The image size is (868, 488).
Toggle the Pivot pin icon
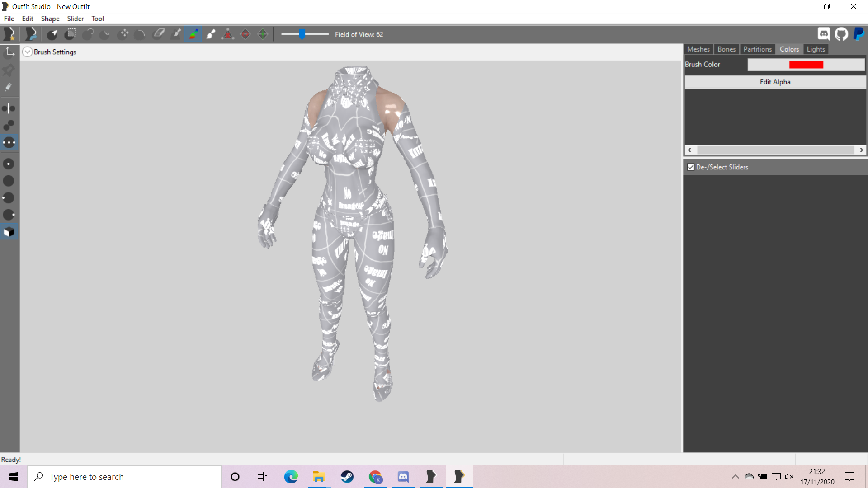(x=9, y=70)
